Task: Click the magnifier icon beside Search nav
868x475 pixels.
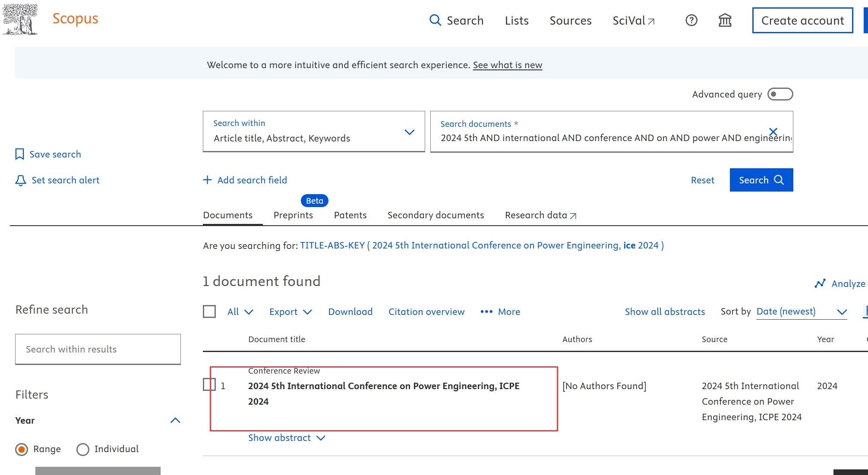Action: point(435,20)
